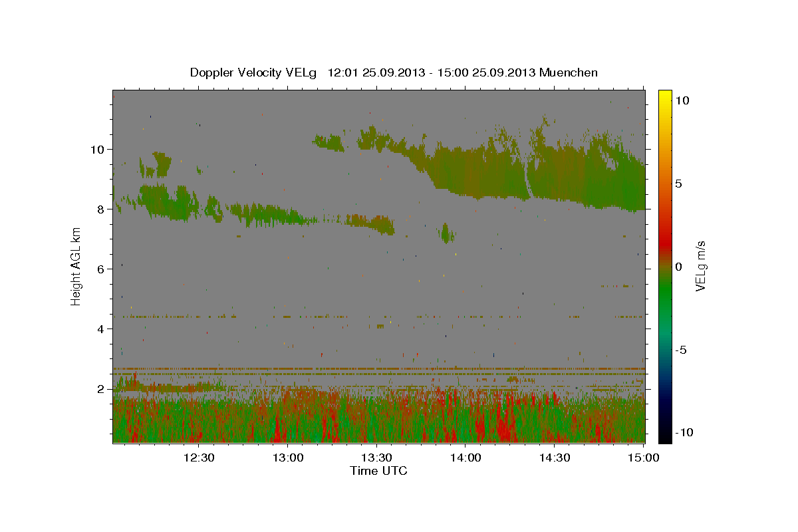Viewport: 798px width, 532px height.
Task: Click the 'Time UTC' x-axis label
Action: [x=378, y=471]
